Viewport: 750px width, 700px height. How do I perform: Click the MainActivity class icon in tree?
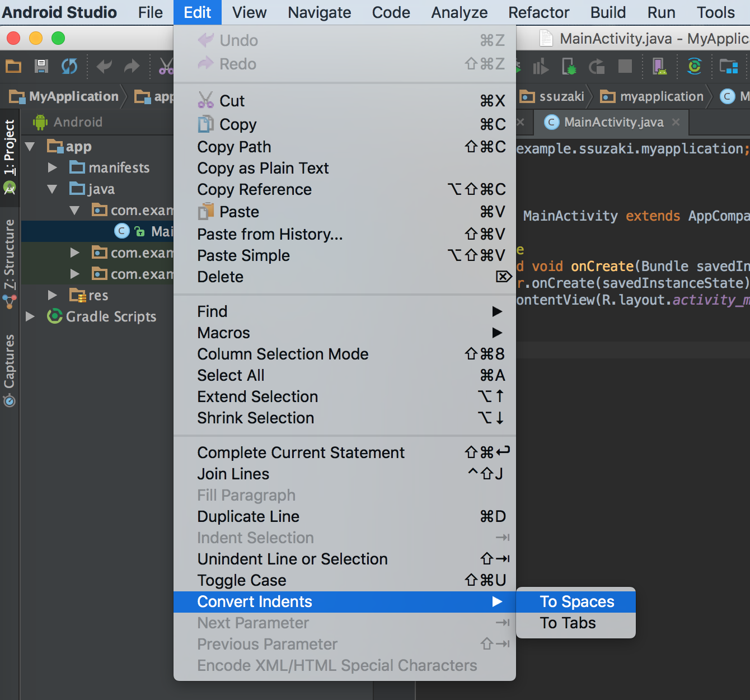(121, 231)
